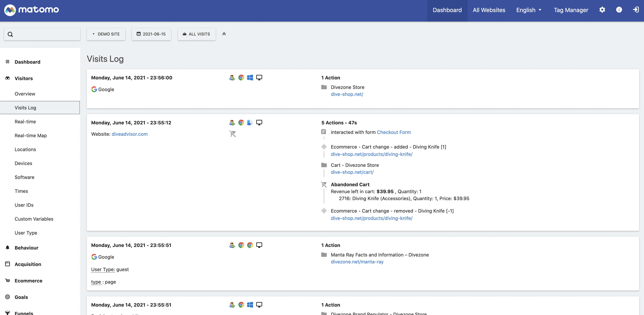
Task: Click the search magnifier icon
Action: (10, 34)
